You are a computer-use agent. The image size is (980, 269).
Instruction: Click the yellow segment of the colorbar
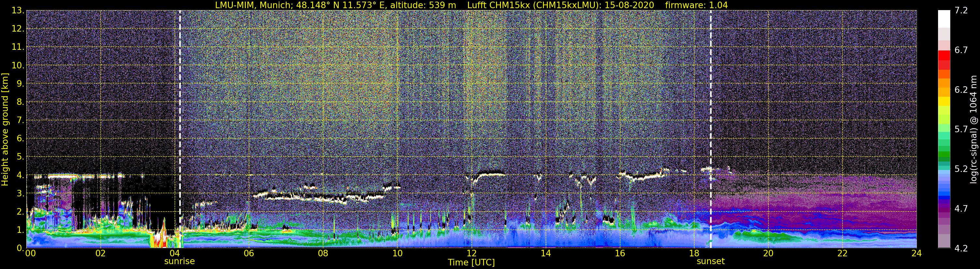(x=944, y=101)
